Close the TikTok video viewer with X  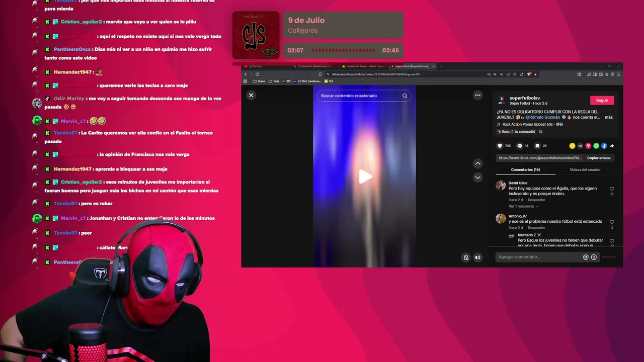251,95
